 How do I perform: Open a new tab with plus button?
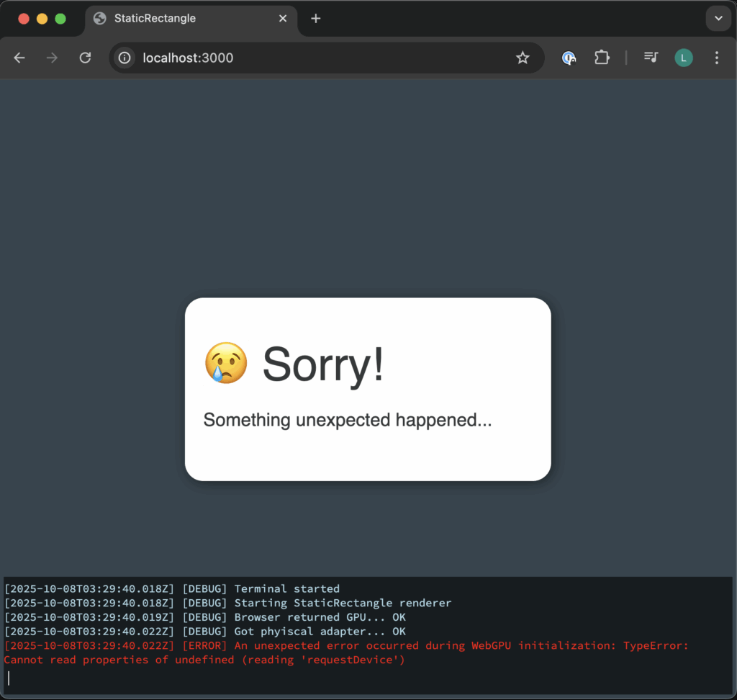(315, 18)
